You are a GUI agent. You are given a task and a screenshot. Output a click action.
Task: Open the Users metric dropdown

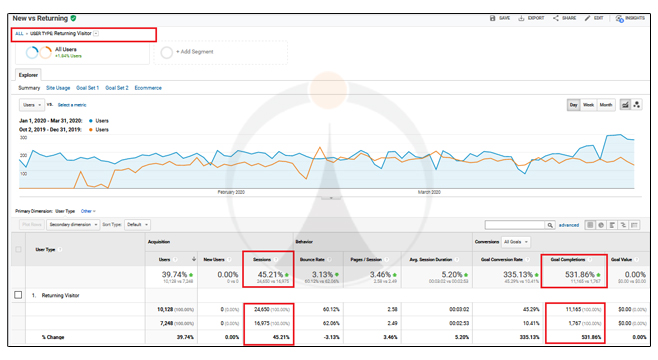32,105
